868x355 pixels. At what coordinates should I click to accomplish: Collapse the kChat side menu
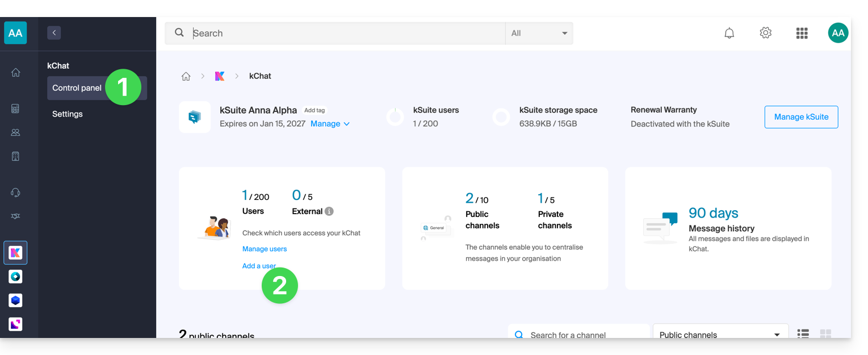tap(54, 33)
